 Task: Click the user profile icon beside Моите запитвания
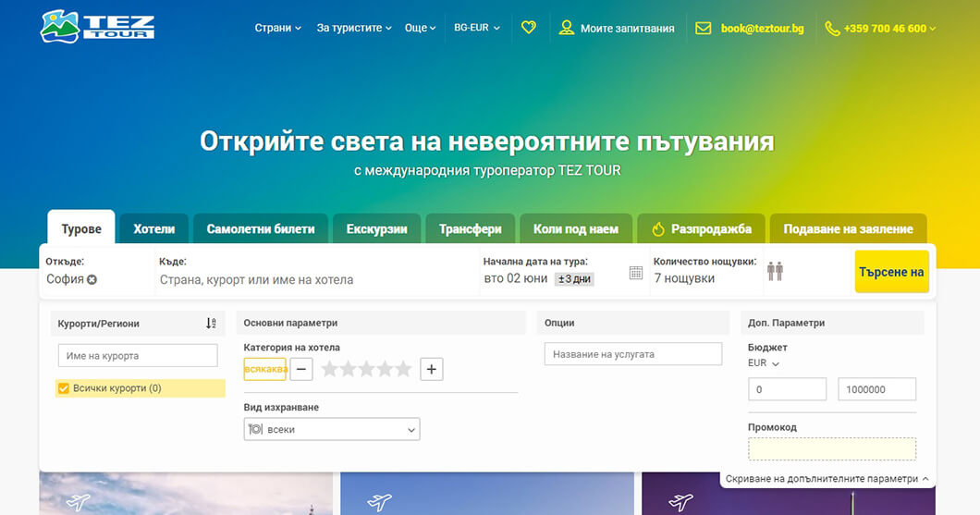point(566,28)
